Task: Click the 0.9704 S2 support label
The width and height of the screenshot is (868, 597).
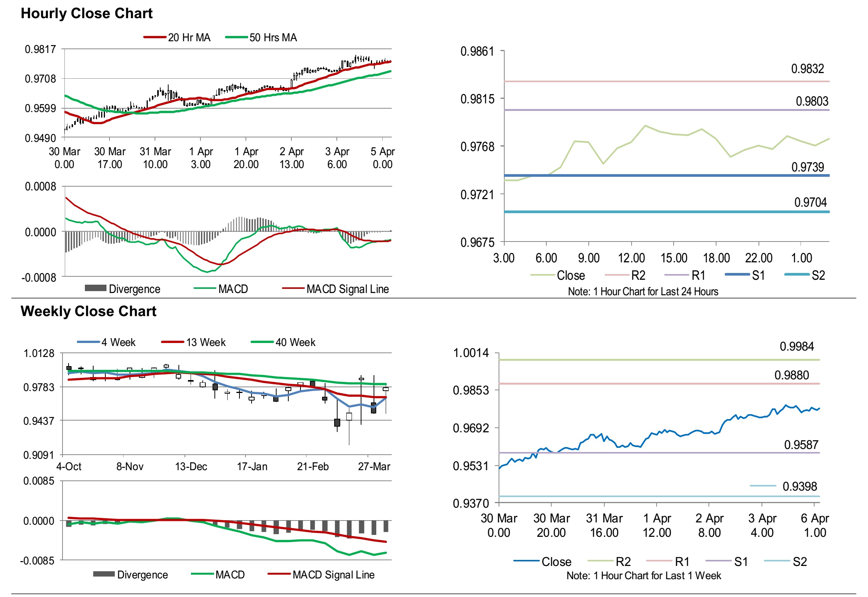Action: [810, 202]
